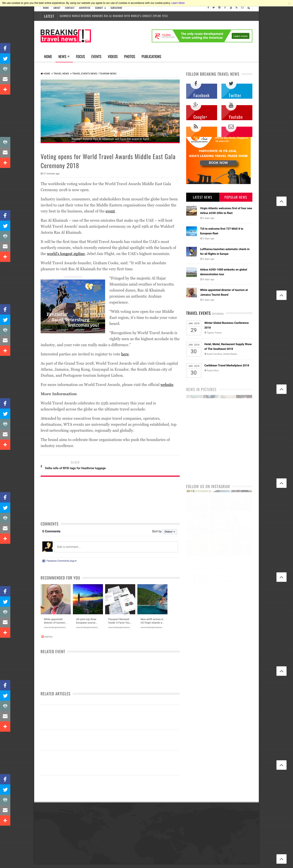Select HOME in the main navigation

[48, 57]
